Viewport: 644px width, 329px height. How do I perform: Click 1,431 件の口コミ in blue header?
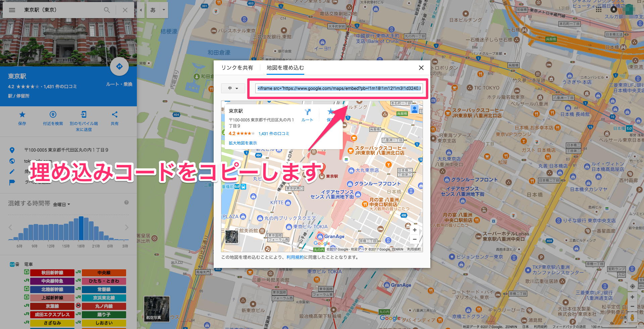click(60, 87)
